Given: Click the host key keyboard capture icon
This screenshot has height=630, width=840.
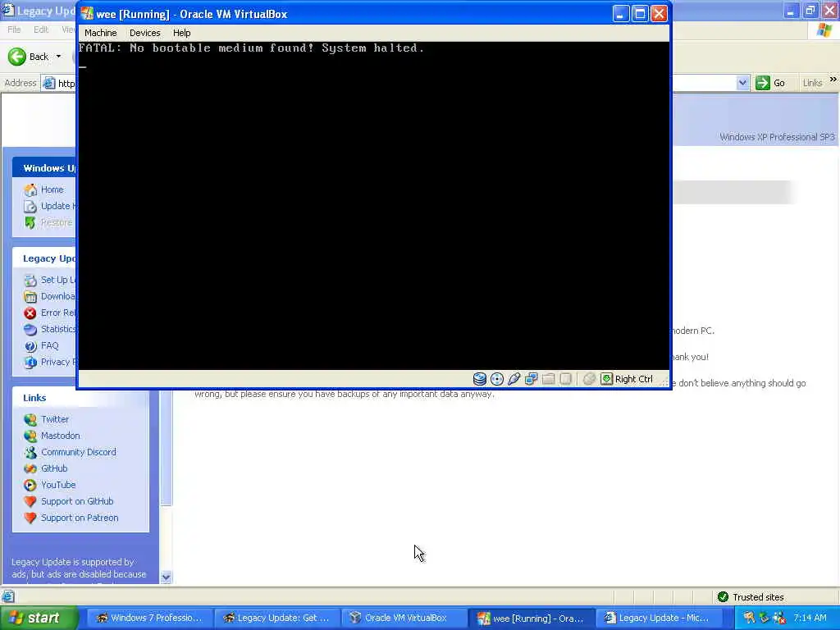Looking at the screenshot, I should [x=606, y=379].
